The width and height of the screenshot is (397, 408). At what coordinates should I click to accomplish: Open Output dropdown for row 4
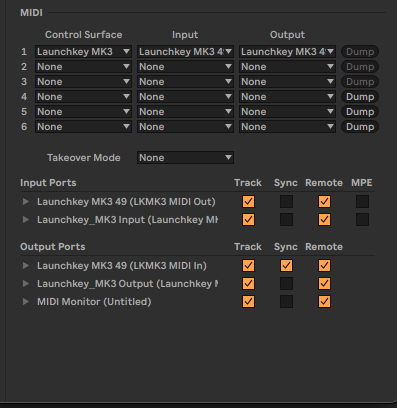point(287,97)
